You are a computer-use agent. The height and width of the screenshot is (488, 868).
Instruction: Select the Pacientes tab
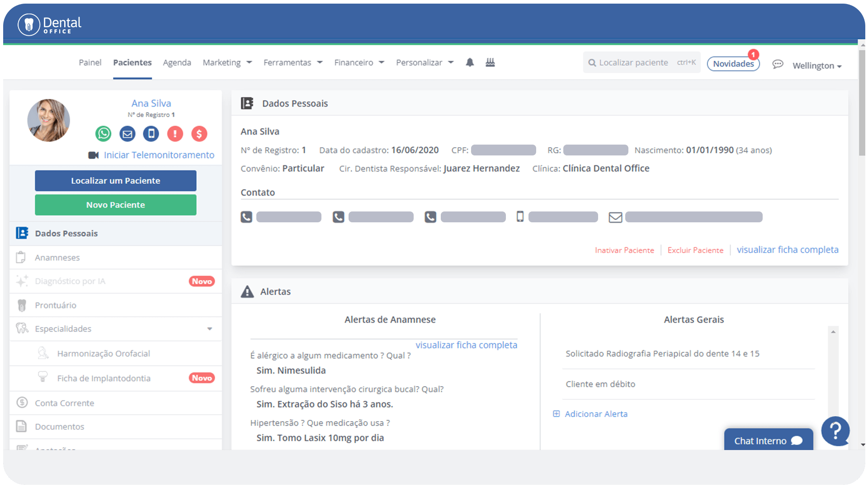click(132, 62)
